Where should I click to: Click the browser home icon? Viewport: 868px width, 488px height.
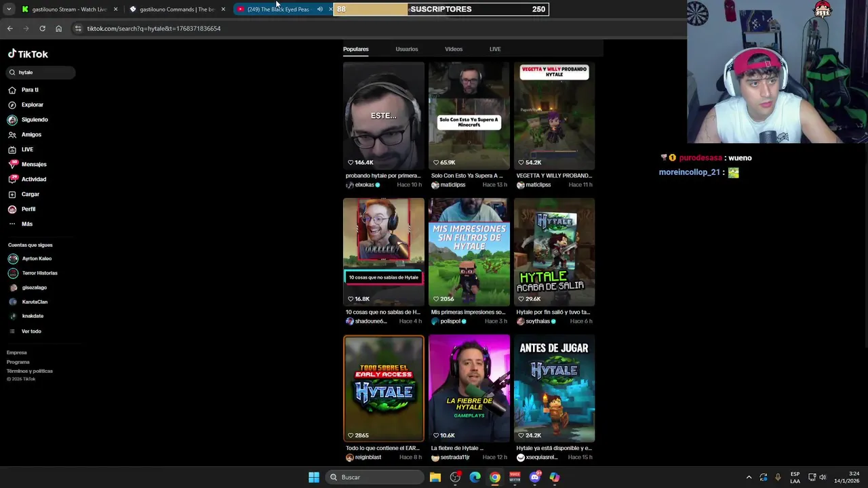(x=58, y=28)
